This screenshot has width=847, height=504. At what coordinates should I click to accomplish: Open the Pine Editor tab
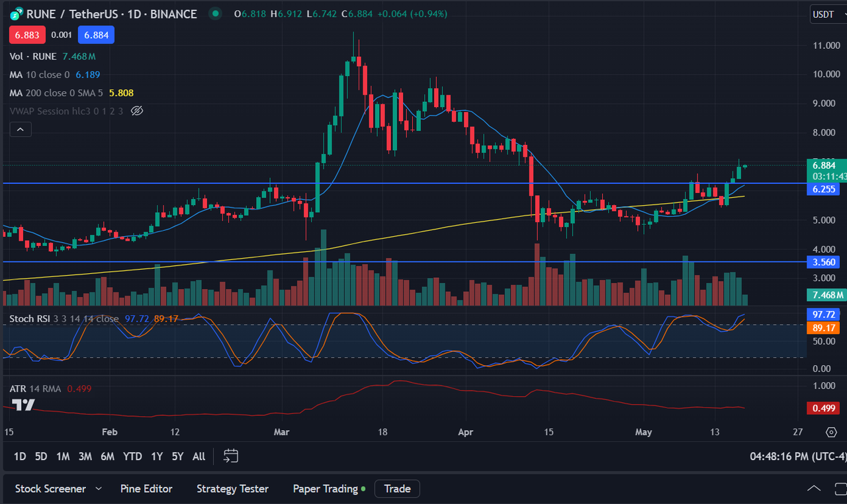click(x=146, y=489)
